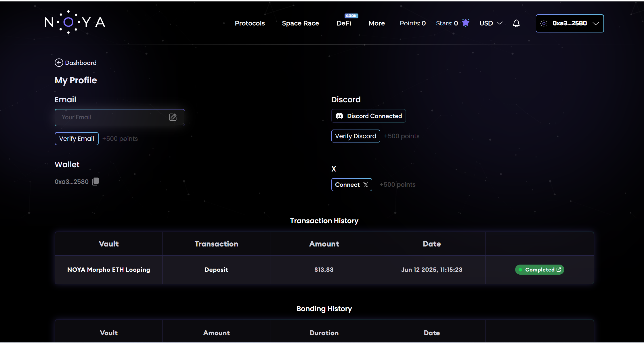Click the NOYA logo
Image resolution: width=644 pixels, height=343 pixels.
(75, 22)
